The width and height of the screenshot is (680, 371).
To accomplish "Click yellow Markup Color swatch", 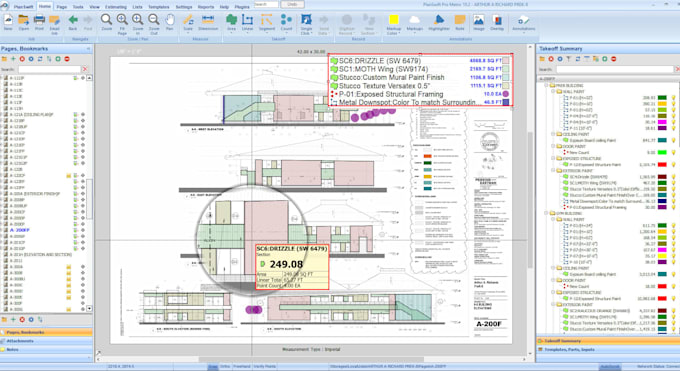I will [393, 19].
